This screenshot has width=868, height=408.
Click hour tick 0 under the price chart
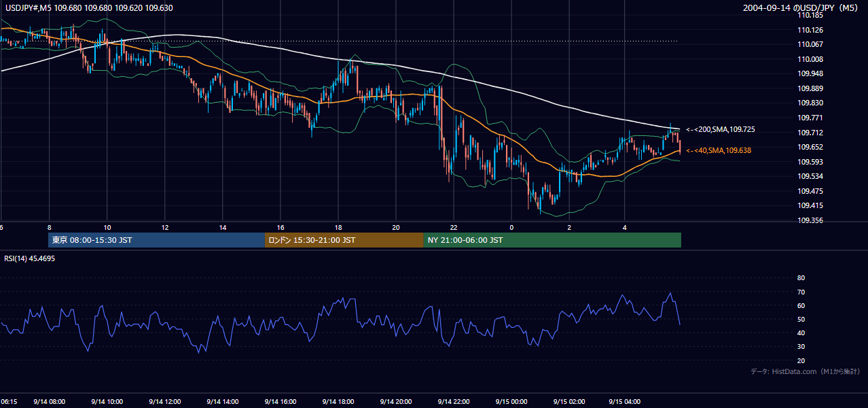(x=511, y=227)
